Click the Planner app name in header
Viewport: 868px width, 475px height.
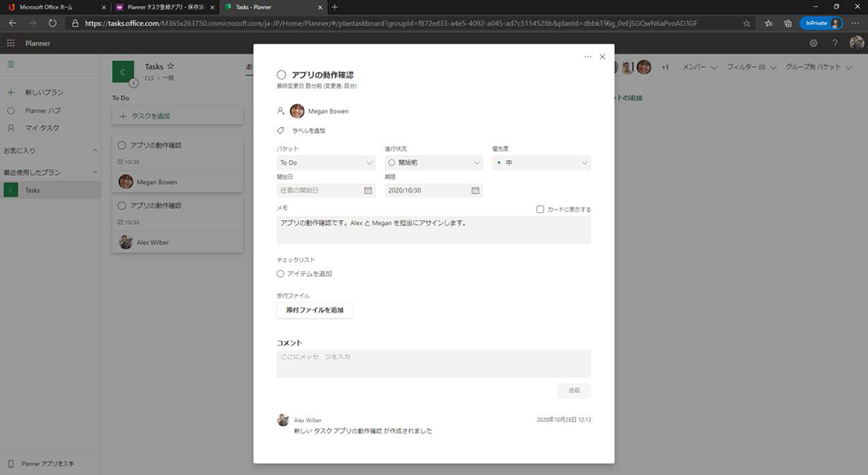[x=38, y=43]
